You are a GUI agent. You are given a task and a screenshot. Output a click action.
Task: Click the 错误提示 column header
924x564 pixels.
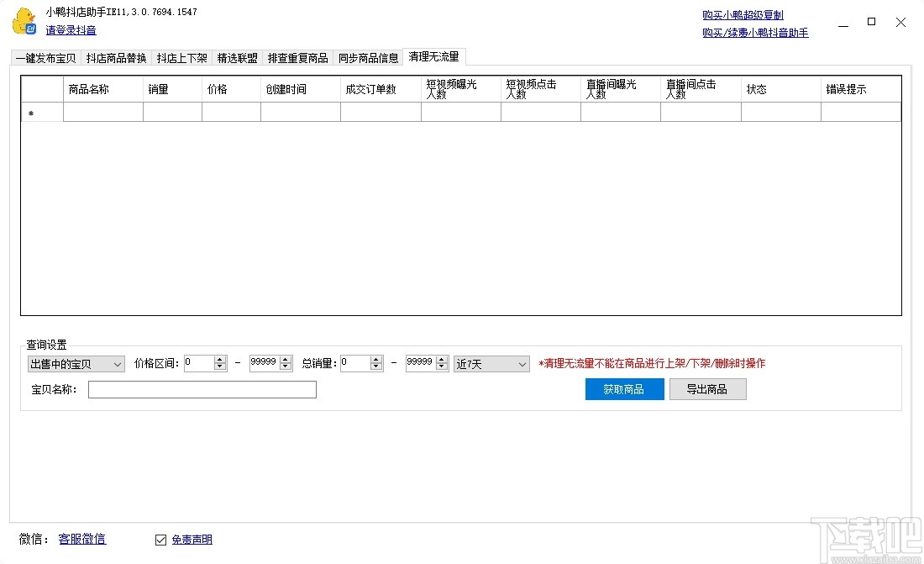point(861,89)
